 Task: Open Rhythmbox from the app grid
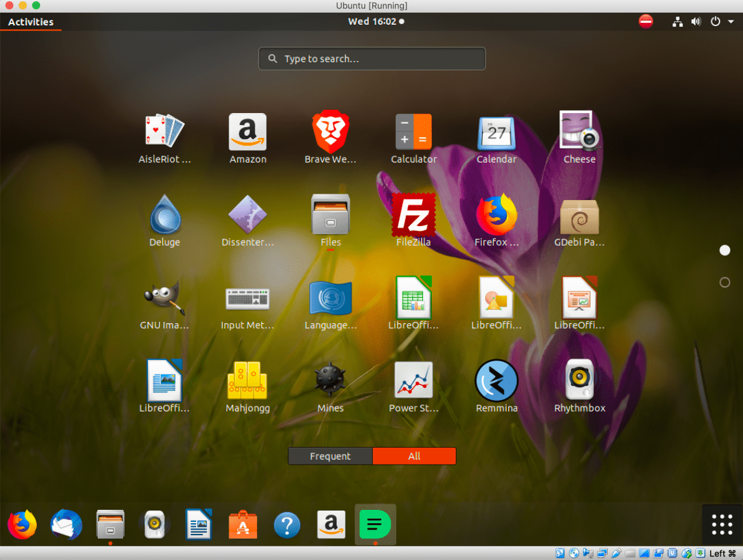[579, 387]
